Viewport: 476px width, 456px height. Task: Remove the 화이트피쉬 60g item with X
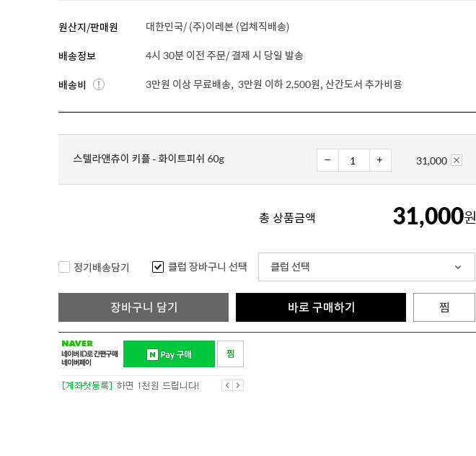[x=457, y=160]
